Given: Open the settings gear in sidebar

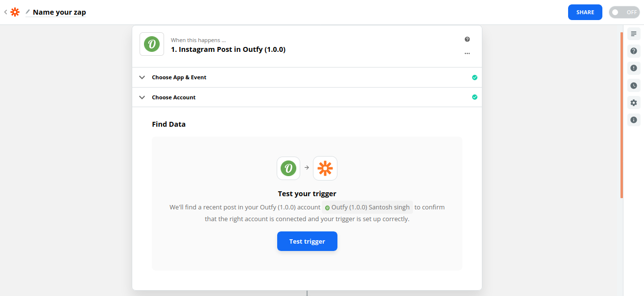Looking at the screenshot, I should point(634,103).
